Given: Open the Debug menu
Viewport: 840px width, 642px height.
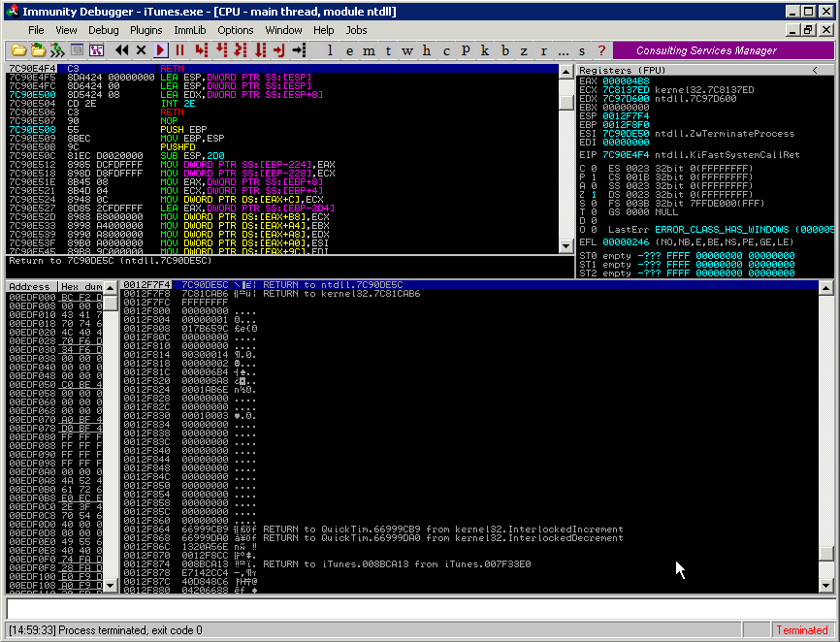Looking at the screenshot, I should pos(103,30).
